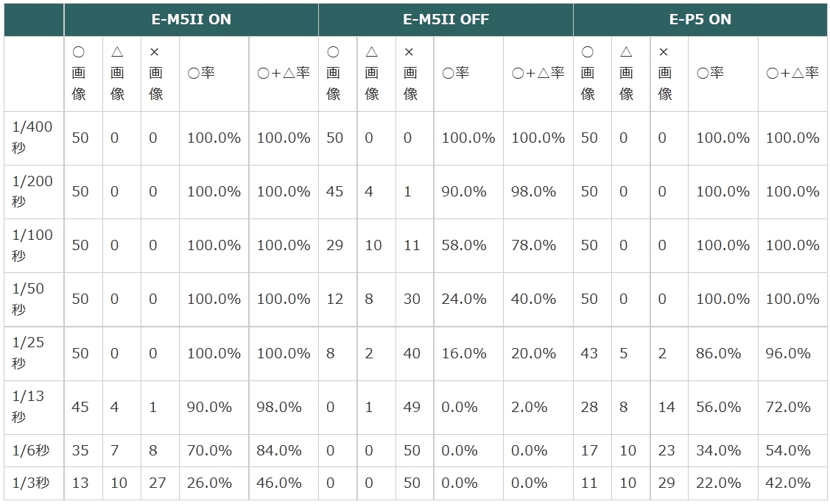Select the 1/25秒 row label
830x504 pixels.
coord(32,353)
